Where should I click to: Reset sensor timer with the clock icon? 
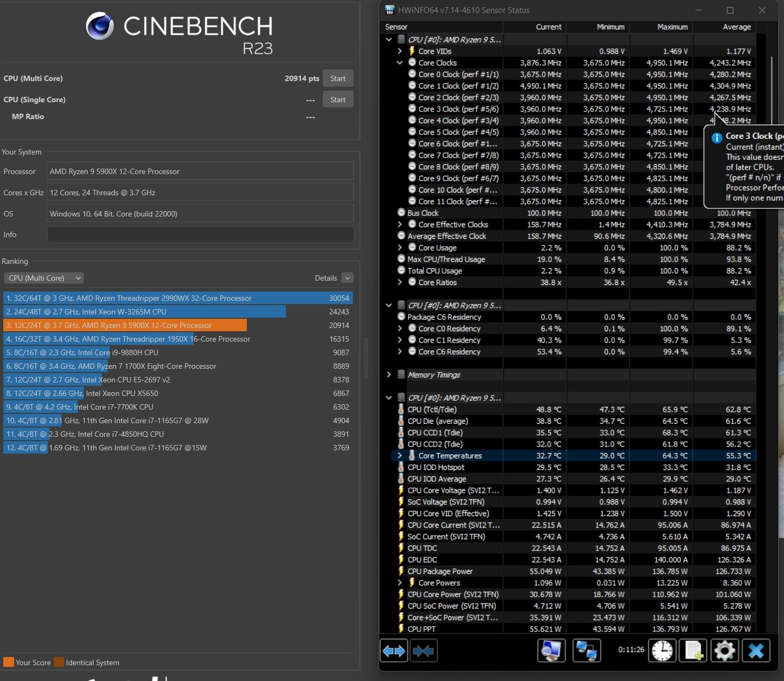click(x=662, y=651)
